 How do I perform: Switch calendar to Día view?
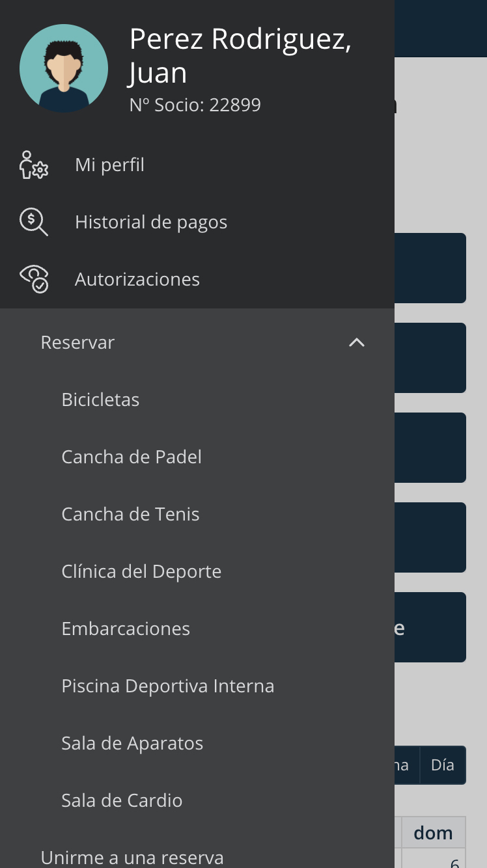pyautogui.click(x=443, y=765)
